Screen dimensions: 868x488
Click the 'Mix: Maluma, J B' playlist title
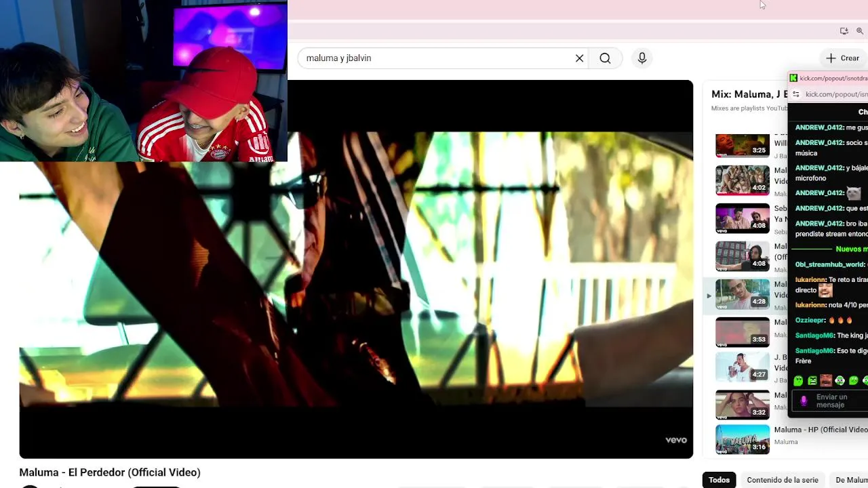pyautogui.click(x=750, y=94)
